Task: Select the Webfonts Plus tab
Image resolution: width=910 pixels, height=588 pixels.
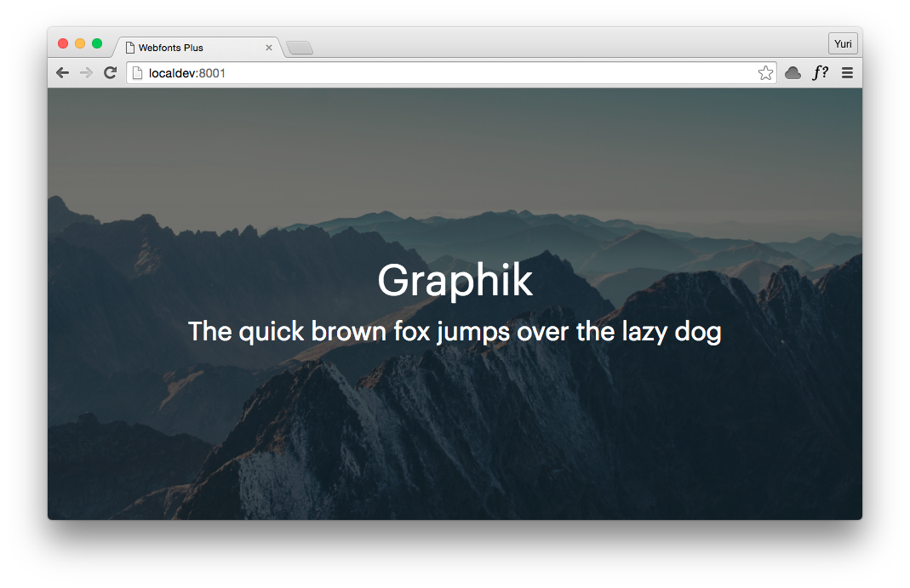Action: 198,48
